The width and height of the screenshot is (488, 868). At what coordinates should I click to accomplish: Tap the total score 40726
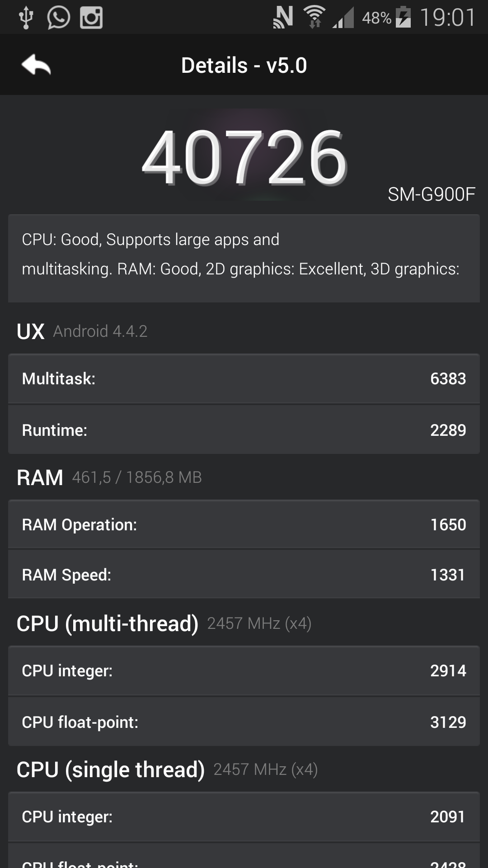[244, 157]
